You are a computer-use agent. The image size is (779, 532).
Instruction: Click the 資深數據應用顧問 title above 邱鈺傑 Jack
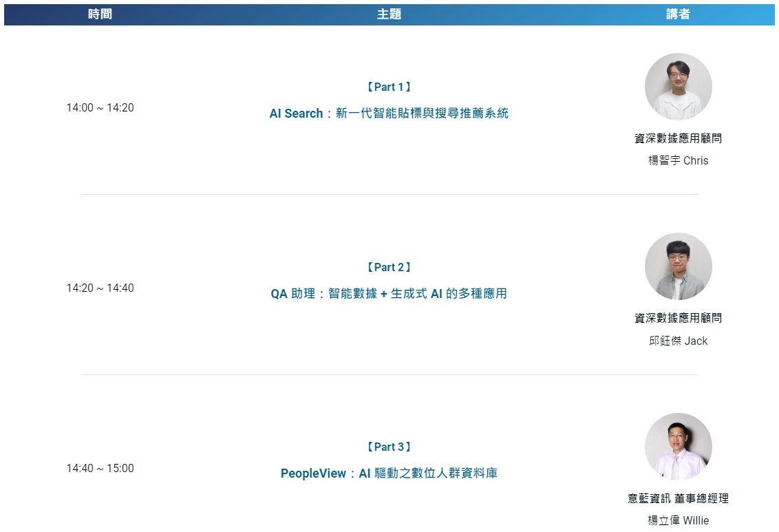click(678, 318)
